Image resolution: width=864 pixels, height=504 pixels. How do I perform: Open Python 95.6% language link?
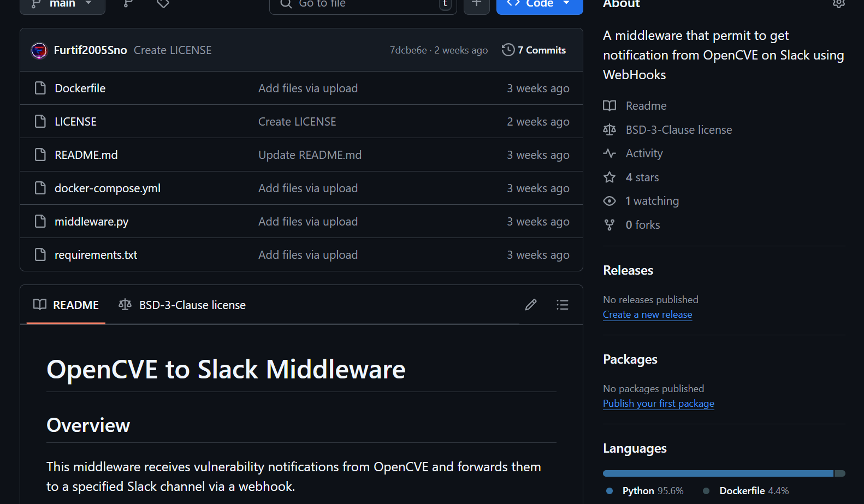click(x=645, y=491)
